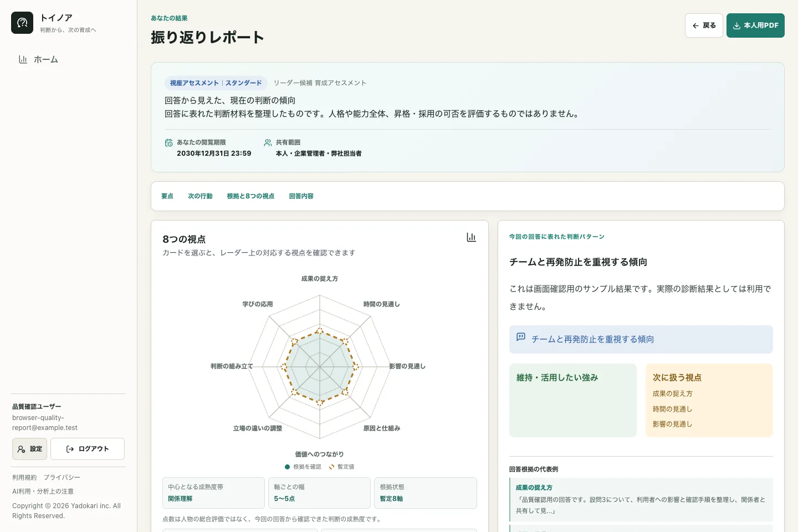Open the プライバシー link
This screenshot has width=798, height=532.
coord(62,478)
